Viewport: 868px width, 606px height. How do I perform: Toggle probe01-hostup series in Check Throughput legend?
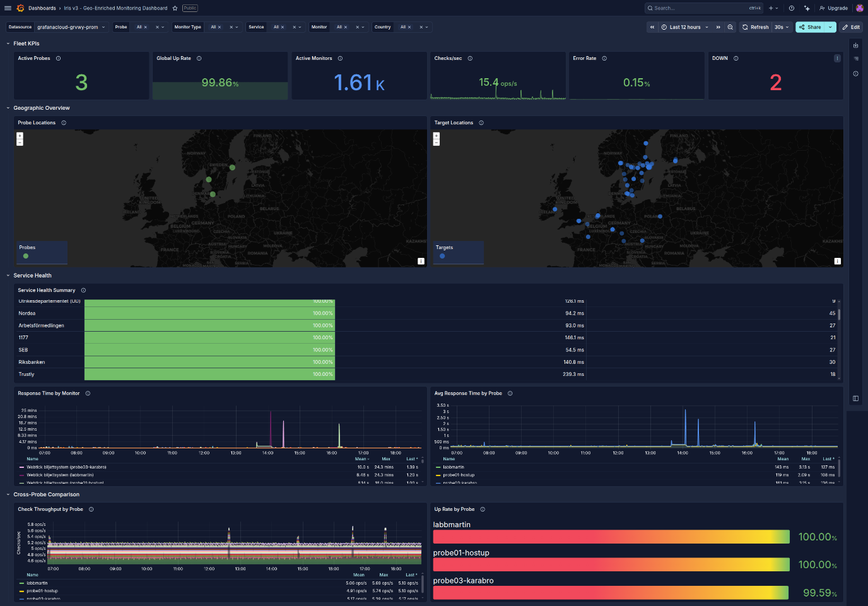42,591
